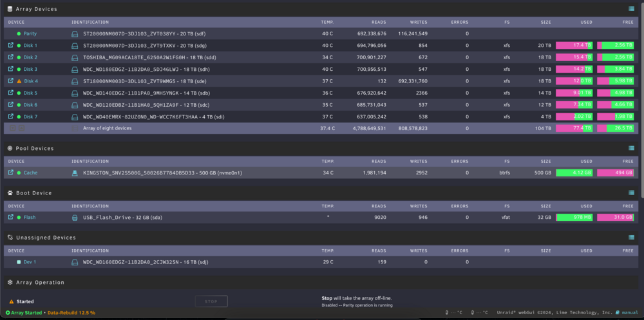Screen dimensions: 644x320
Task: Click the Array of eight devices label
Action: coord(107,128)
